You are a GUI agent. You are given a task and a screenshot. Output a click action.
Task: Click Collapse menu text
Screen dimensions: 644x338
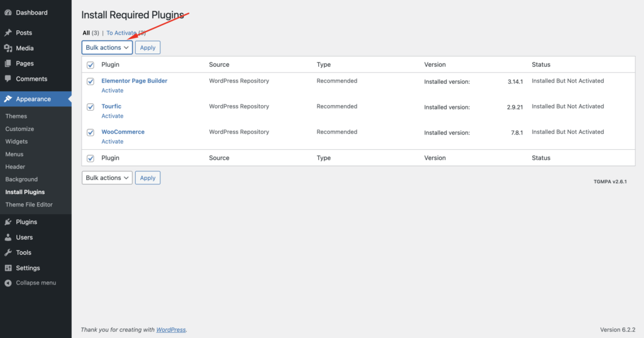(36, 283)
